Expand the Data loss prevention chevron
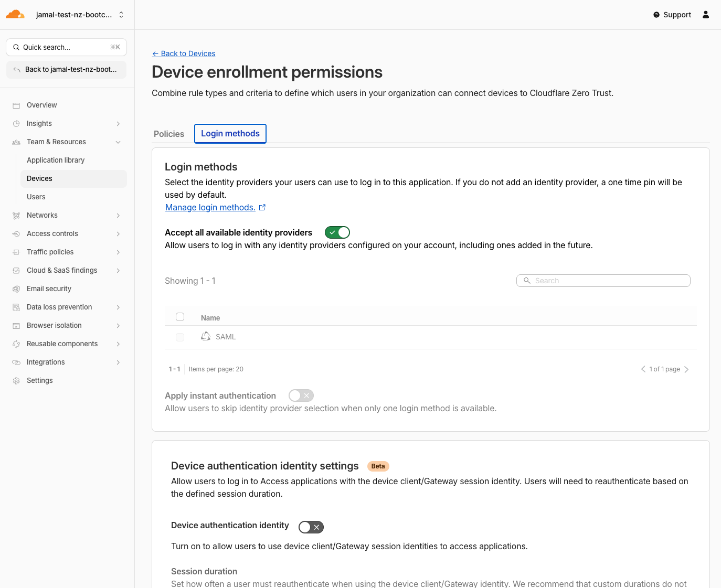The width and height of the screenshot is (721, 588). 118,307
